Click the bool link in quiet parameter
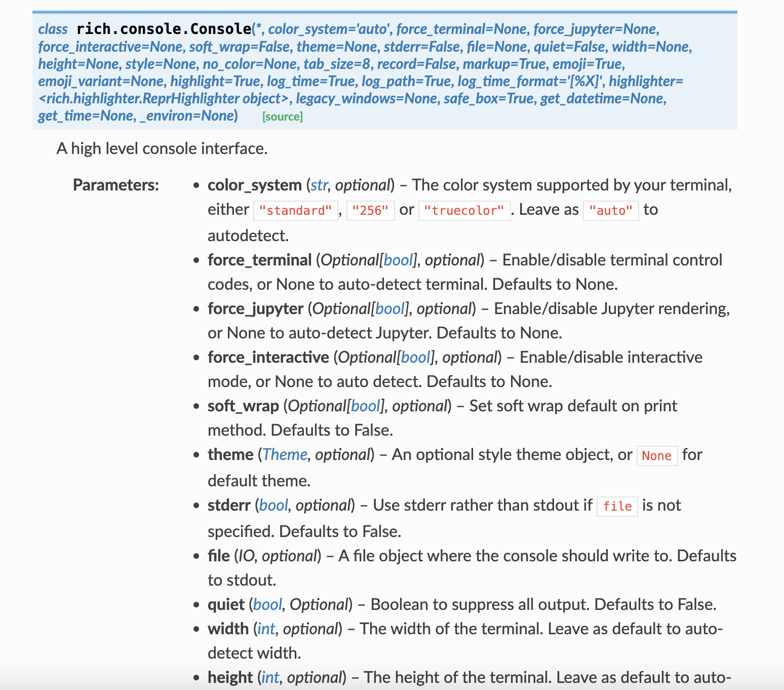Viewport: 784px width, 690px height. click(x=267, y=604)
